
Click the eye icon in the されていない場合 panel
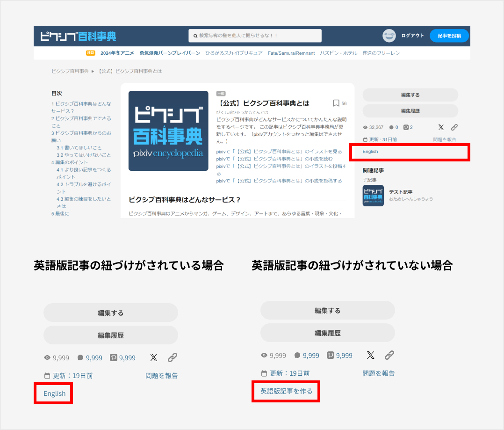click(x=264, y=356)
